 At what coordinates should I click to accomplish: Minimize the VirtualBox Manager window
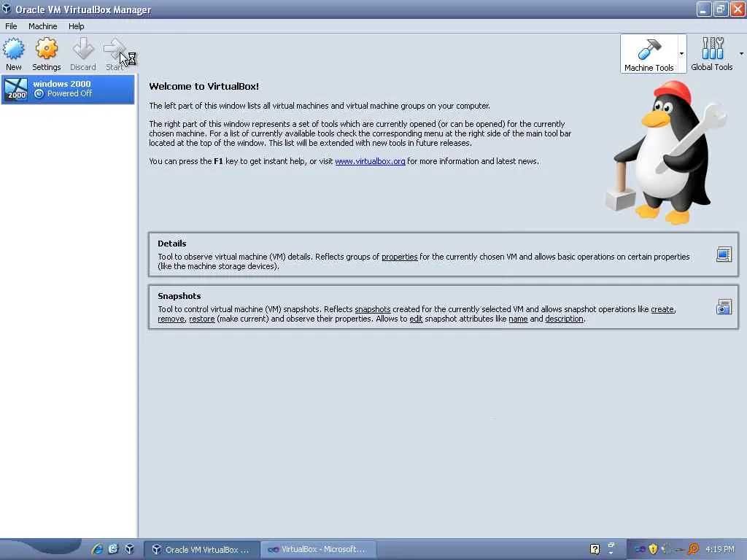tap(704, 9)
